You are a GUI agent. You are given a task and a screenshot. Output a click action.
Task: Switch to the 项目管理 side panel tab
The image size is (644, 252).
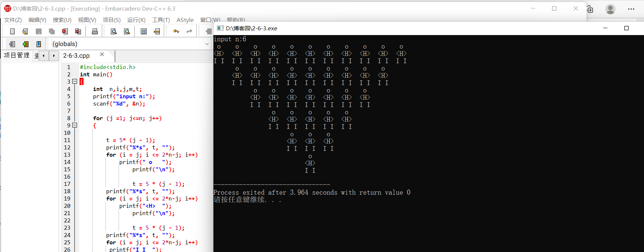(x=16, y=56)
